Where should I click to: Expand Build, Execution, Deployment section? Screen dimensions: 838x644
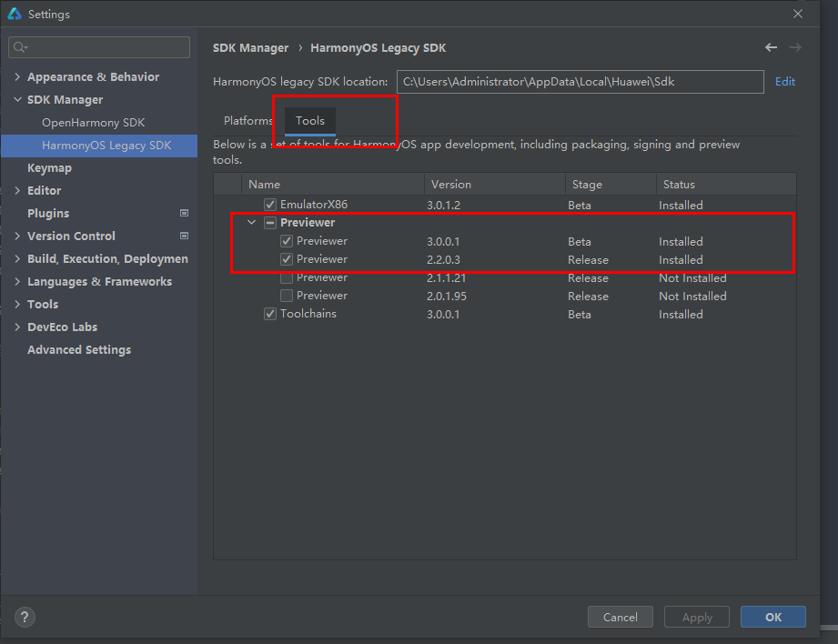point(17,258)
